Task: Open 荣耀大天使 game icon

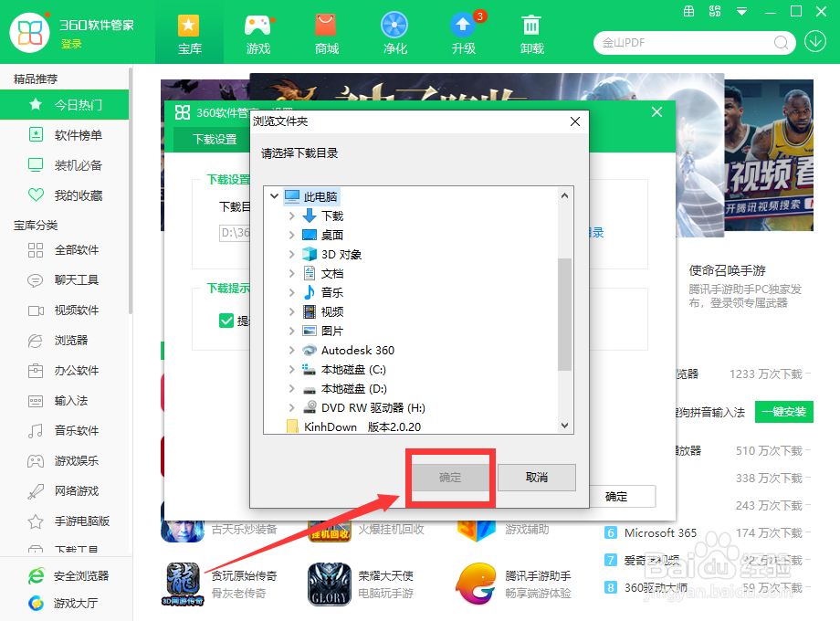Action: 330,584
